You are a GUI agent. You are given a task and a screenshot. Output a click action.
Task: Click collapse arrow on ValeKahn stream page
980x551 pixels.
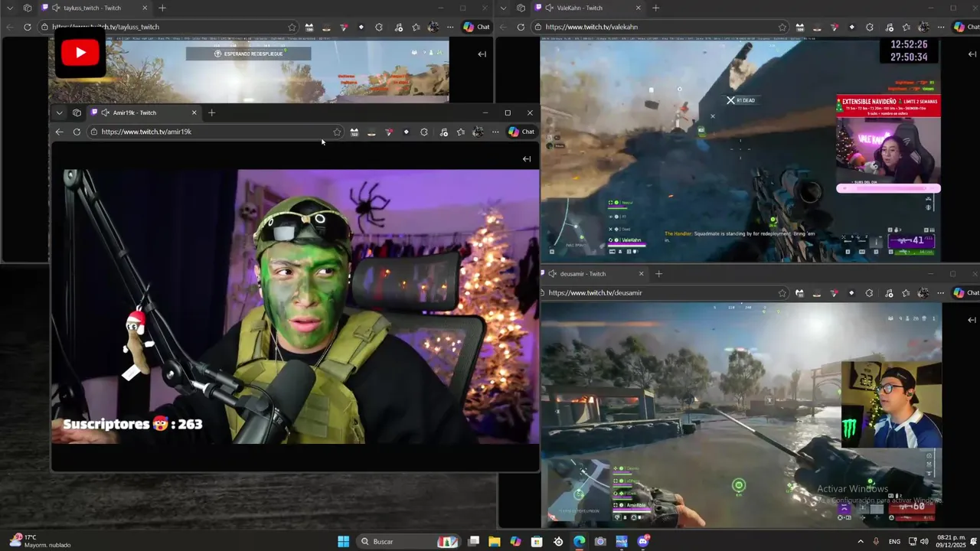click(x=972, y=54)
